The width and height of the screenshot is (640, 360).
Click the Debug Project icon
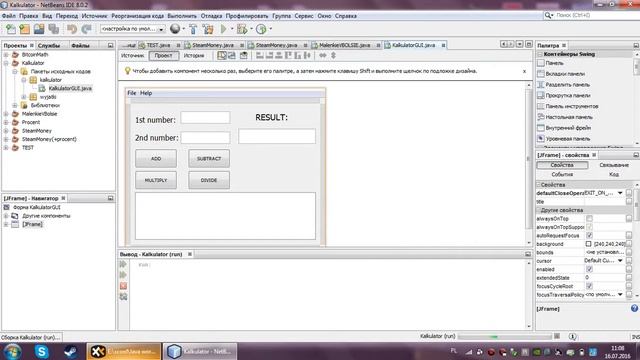click(242, 29)
